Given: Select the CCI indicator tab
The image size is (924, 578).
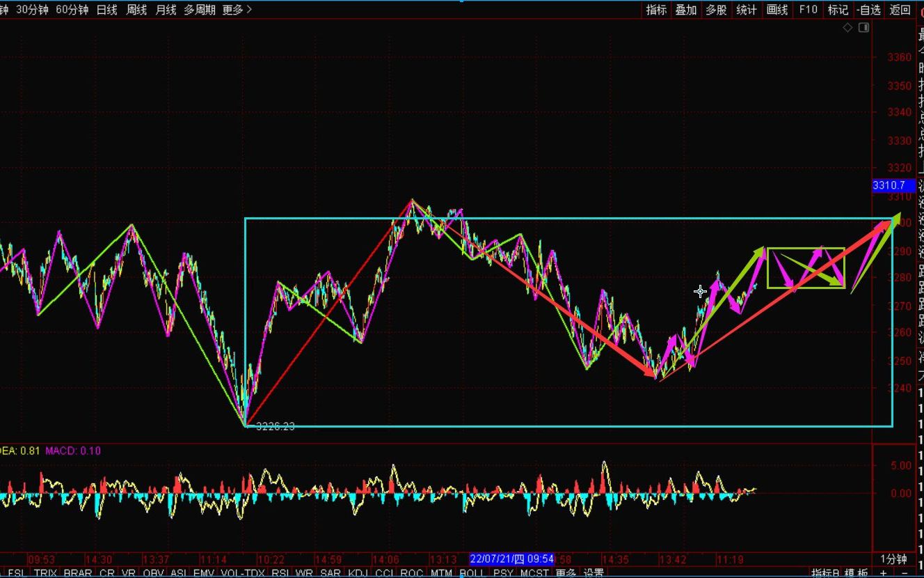Looking at the screenshot, I should pos(385,573).
